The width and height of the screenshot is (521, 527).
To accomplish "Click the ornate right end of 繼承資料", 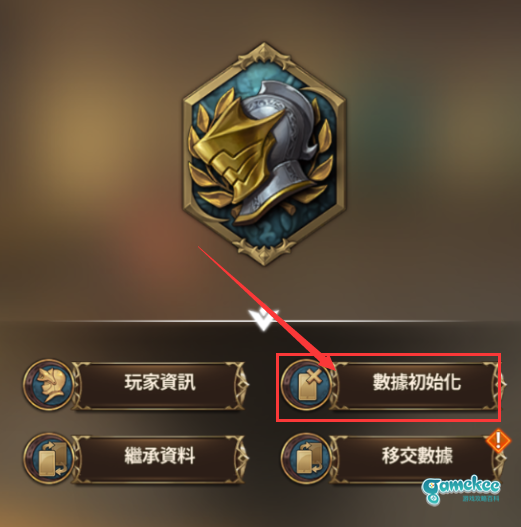I will click(x=242, y=459).
